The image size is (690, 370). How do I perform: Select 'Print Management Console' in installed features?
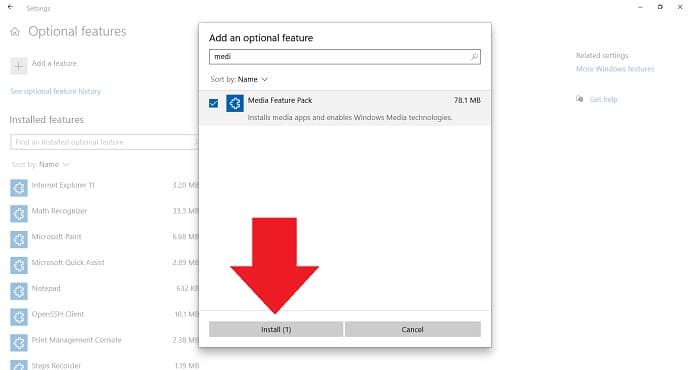tap(76, 340)
